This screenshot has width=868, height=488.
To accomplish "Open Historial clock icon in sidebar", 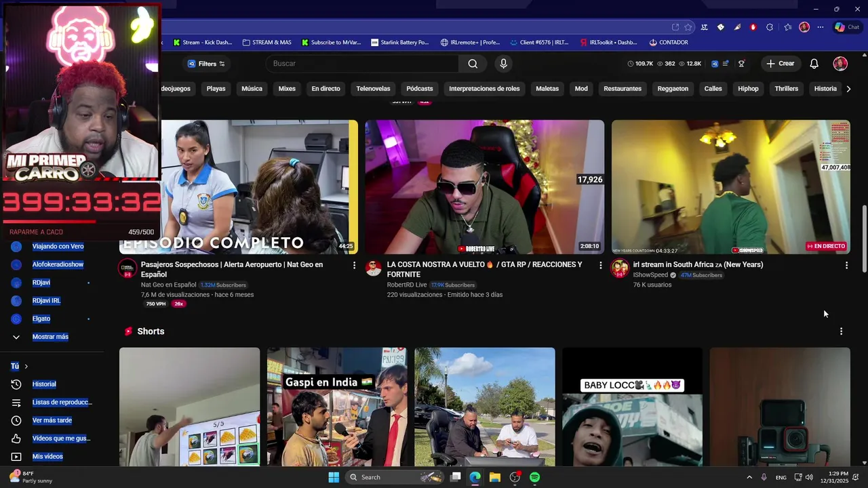I will click(16, 384).
